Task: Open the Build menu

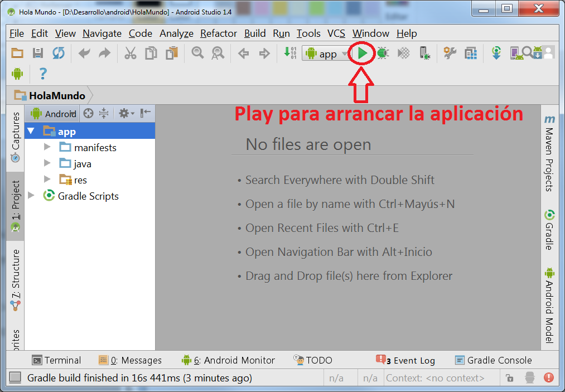Action: pyautogui.click(x=255, y=33)
